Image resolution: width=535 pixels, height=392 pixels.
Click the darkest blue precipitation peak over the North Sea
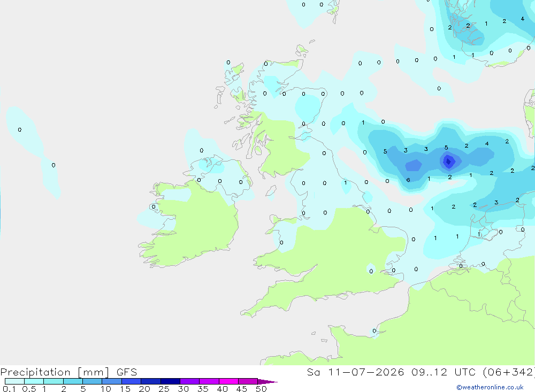[x=448, y=162]
